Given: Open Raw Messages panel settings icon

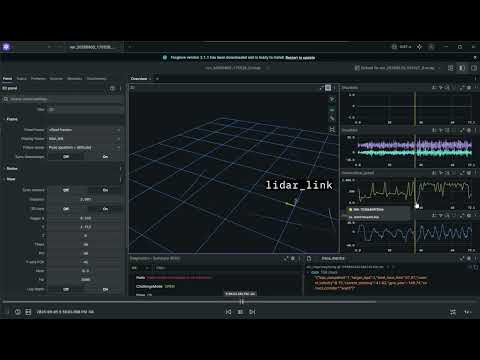Looking at the screenshot, I should coord(469,258).
